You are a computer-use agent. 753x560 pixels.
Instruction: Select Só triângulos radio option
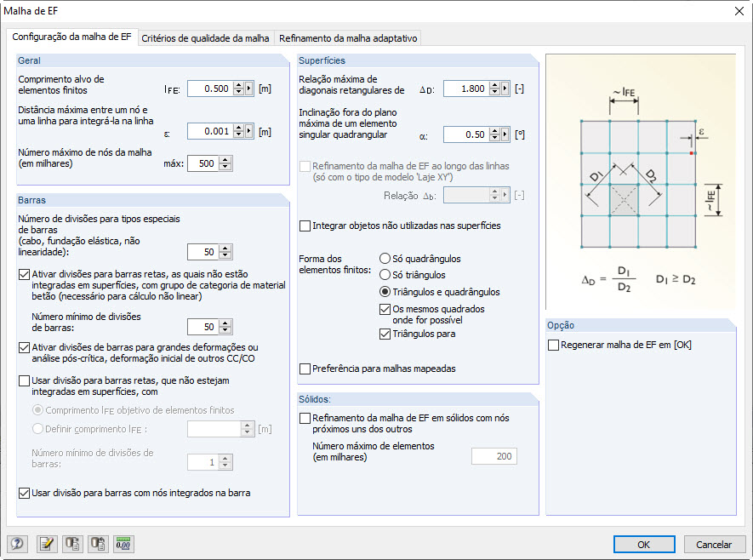(385, 275)
